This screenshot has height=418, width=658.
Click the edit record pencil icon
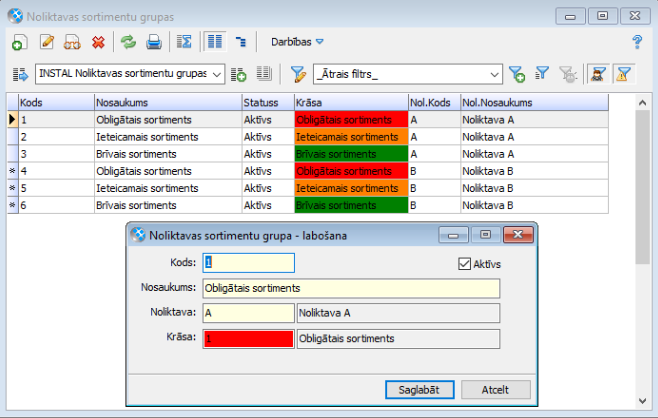tap(47, 42)
